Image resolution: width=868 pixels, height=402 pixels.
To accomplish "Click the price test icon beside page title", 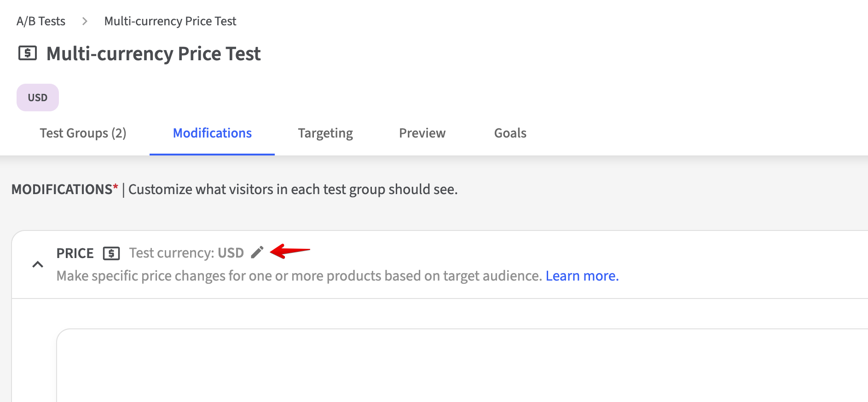I will (28, 53).
